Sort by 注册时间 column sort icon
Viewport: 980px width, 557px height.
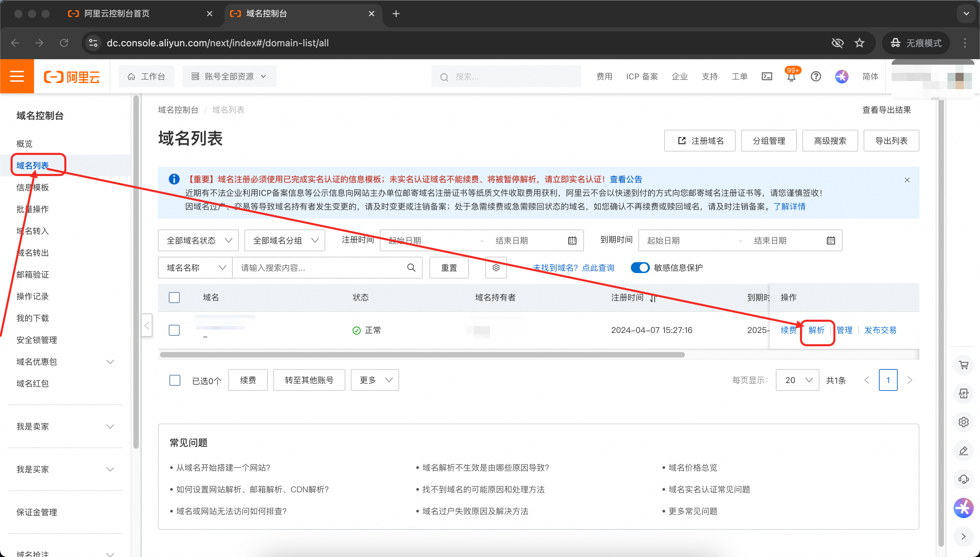point(653,298)
